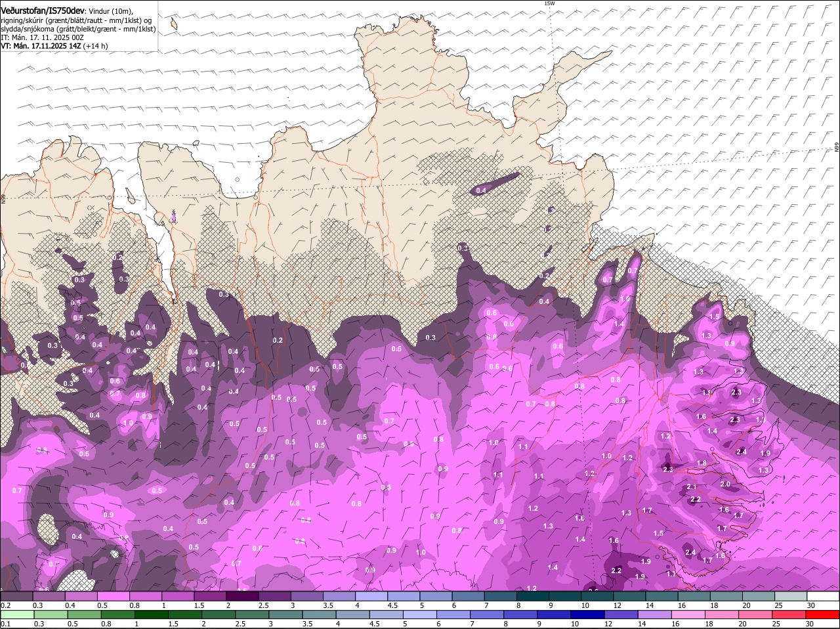
Task: Click the light pink swatch labeled 16 in the lower legend
Action: coord(688,615)
